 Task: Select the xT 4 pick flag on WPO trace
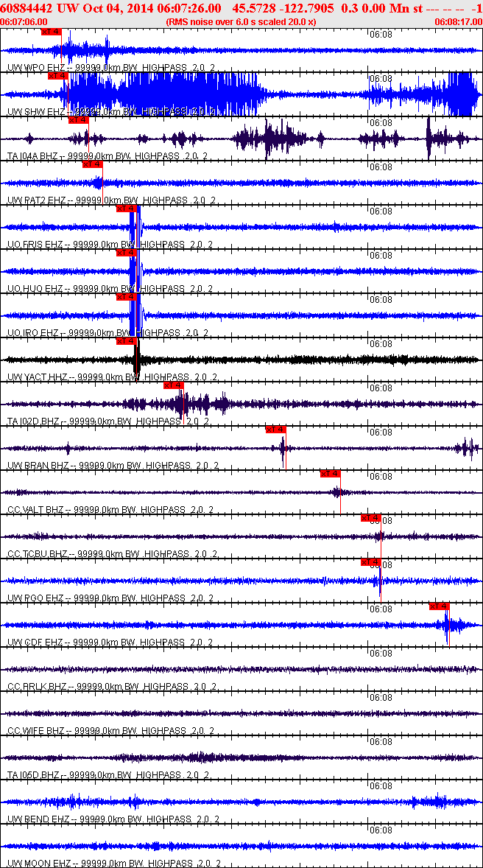pos(52,32)
